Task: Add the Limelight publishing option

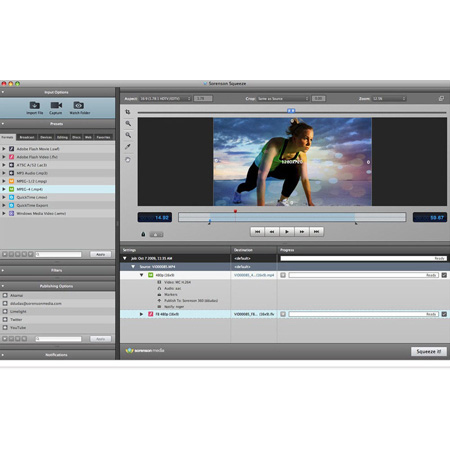Action: 5,311
